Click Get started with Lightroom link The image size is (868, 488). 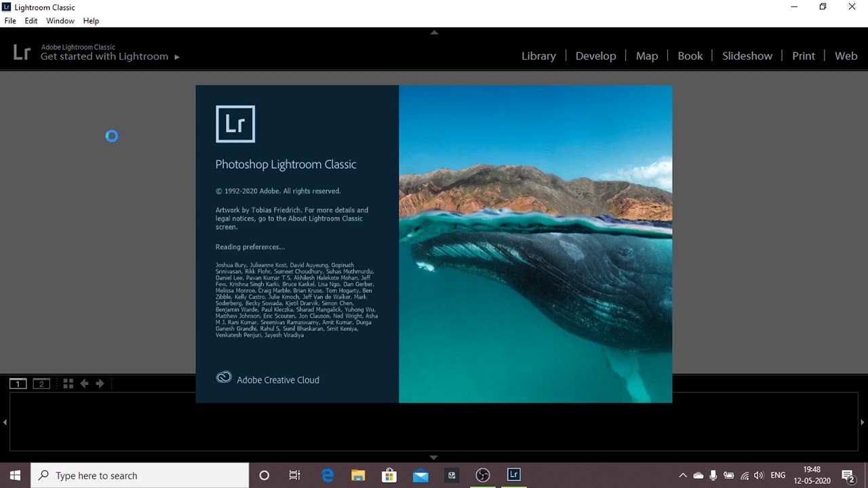pyautogui.click(x=110, y=57)
